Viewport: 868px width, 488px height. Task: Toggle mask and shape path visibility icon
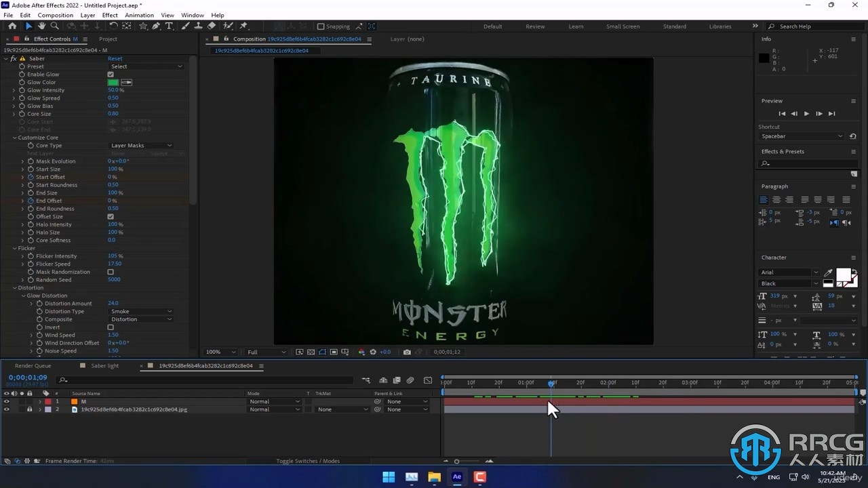pyautogui.click(x=323, y=352)
